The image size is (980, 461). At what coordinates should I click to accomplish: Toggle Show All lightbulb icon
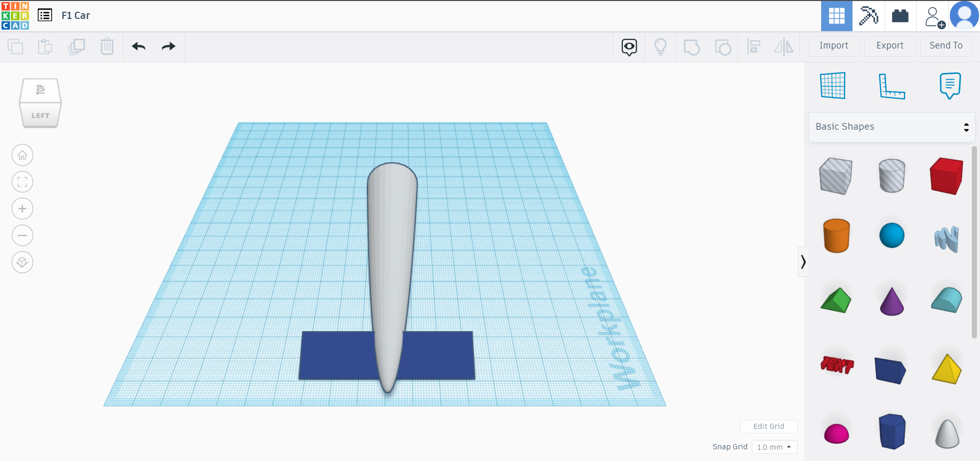coord(660,47)
